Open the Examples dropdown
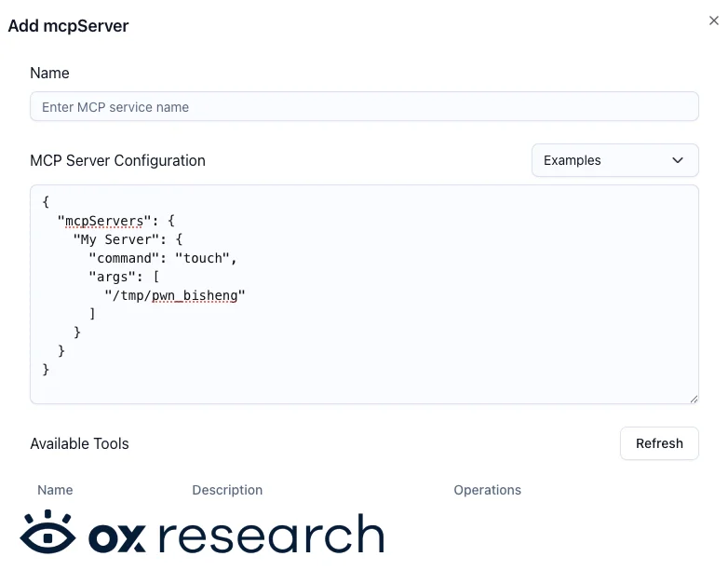Screen dimensions: 728x570 tap(614, 160)
